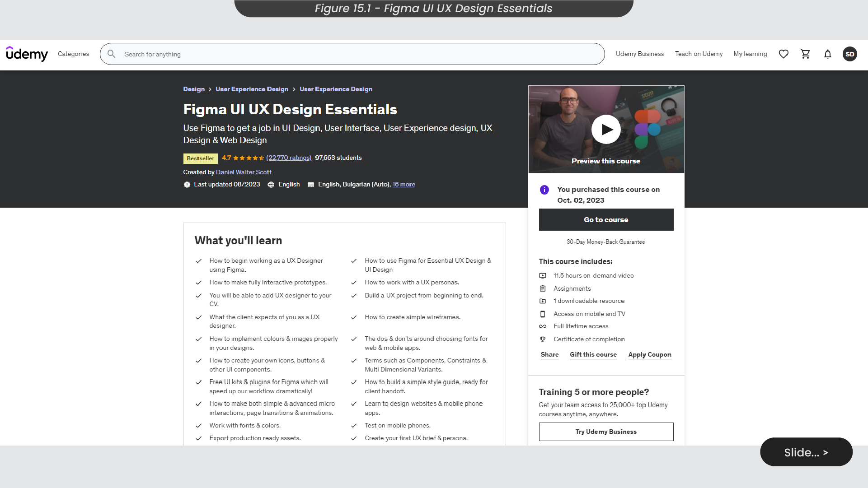
Task: Open the shopping cart icon
Action: click(805, 54)
